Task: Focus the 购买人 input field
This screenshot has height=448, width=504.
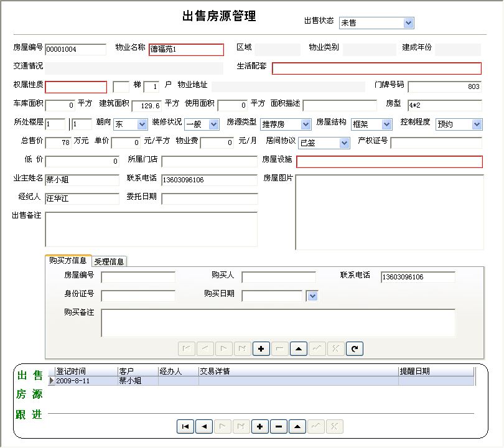Action: click(x=279, y=277)
